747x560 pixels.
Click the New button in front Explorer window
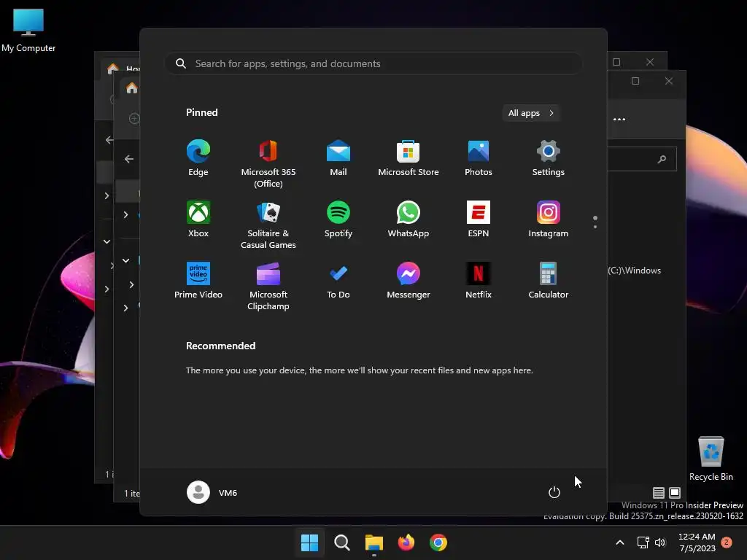(134, 119)
